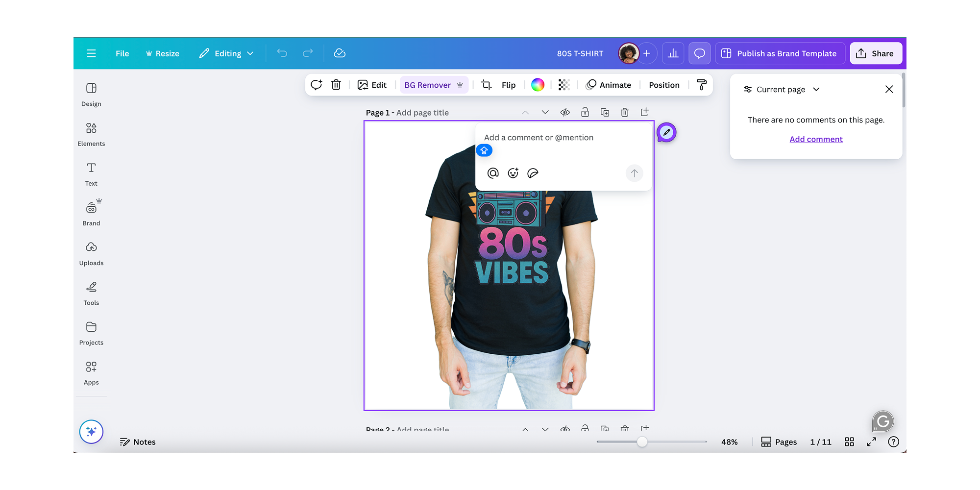Click the comment text input field
Viewport: 980px width, 490px height.
pos(539,138)
